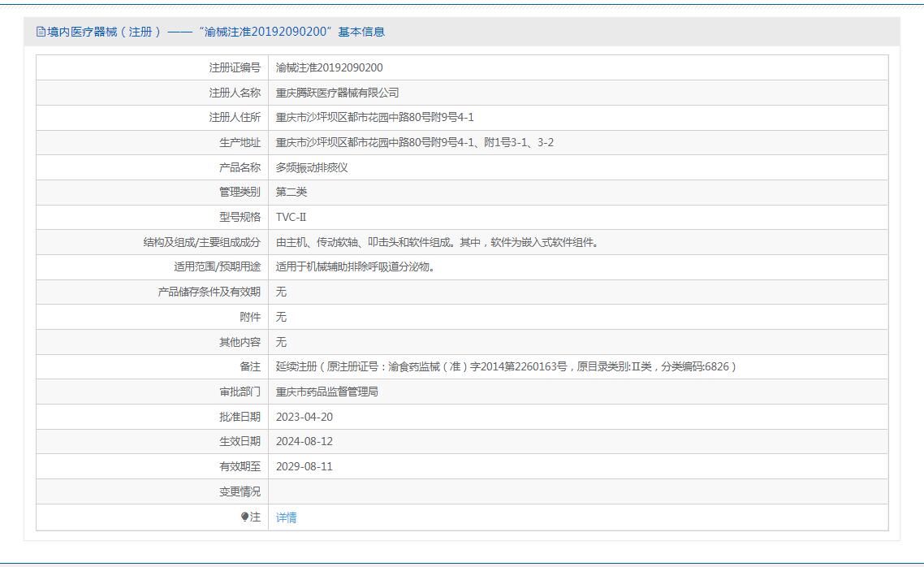Select expiry date 2029-08-11
The image size is (924, 567).
tap(304, 466)
